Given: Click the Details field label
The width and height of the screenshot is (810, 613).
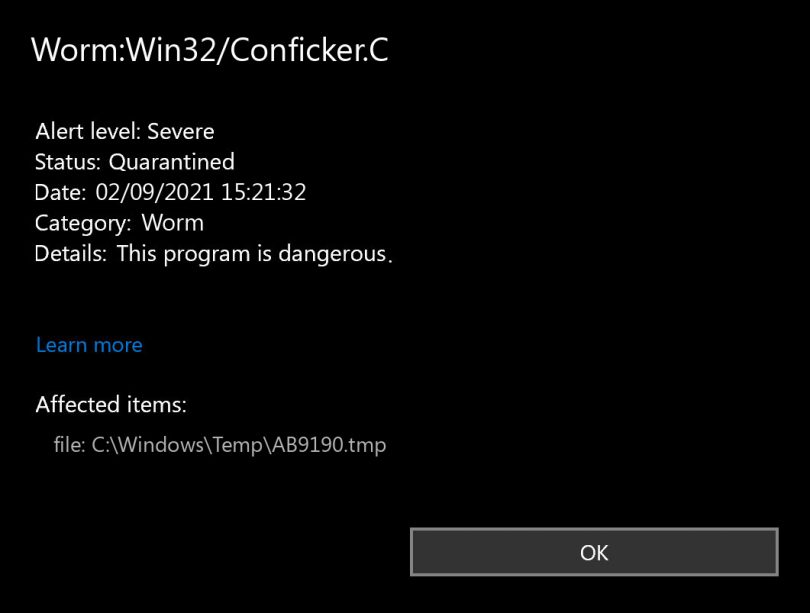Looking at the screenshot, I should (x=69, y=253).
